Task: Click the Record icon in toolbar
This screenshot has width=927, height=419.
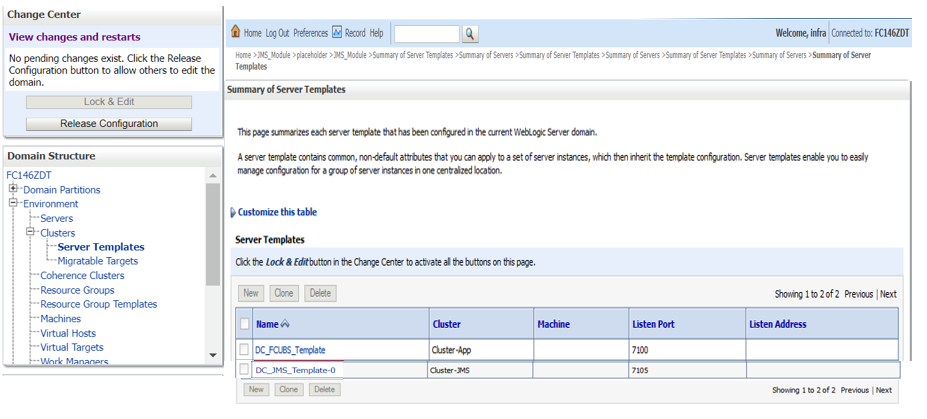Action: click(x=337, y=33)
